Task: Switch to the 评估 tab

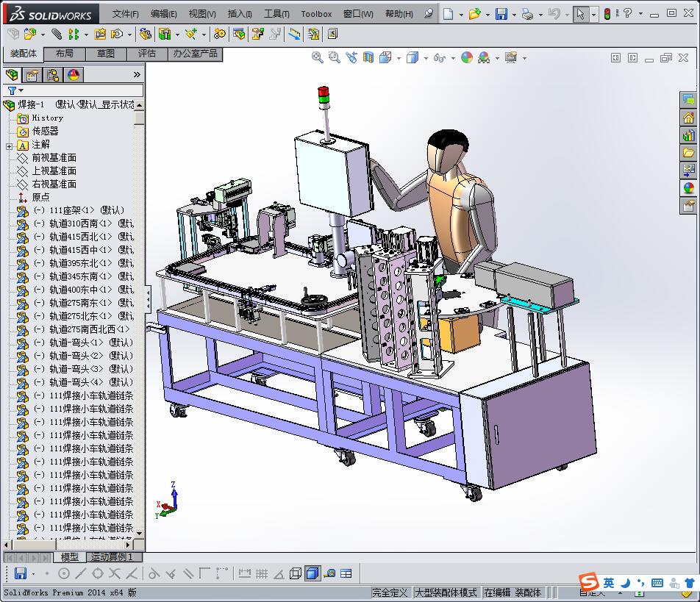Action: (147, 54)
